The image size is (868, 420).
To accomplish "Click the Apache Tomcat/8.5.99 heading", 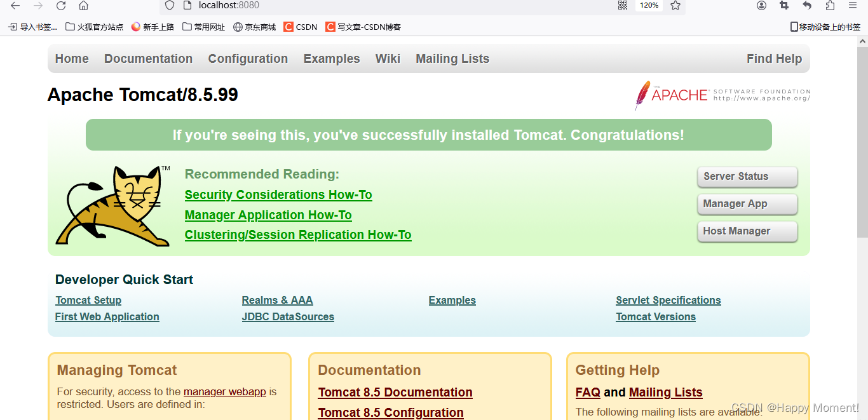I will coord(143,95).
